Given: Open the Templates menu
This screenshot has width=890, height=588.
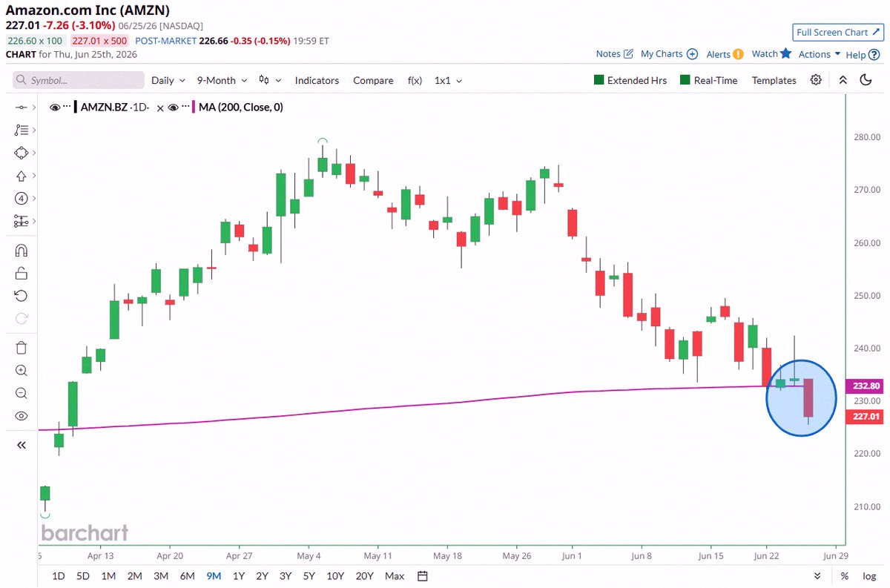Looking at the screenshot, I should 774,80.
